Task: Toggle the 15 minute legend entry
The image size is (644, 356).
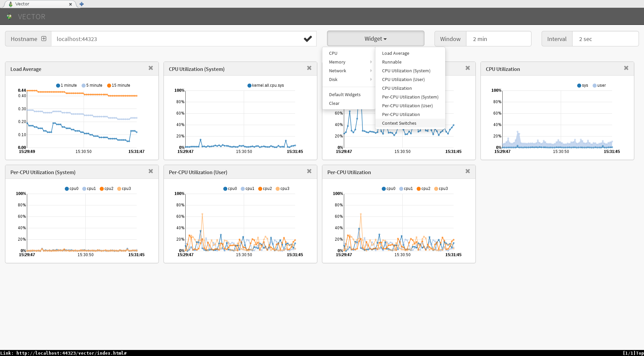Action: tap(119, 85)
